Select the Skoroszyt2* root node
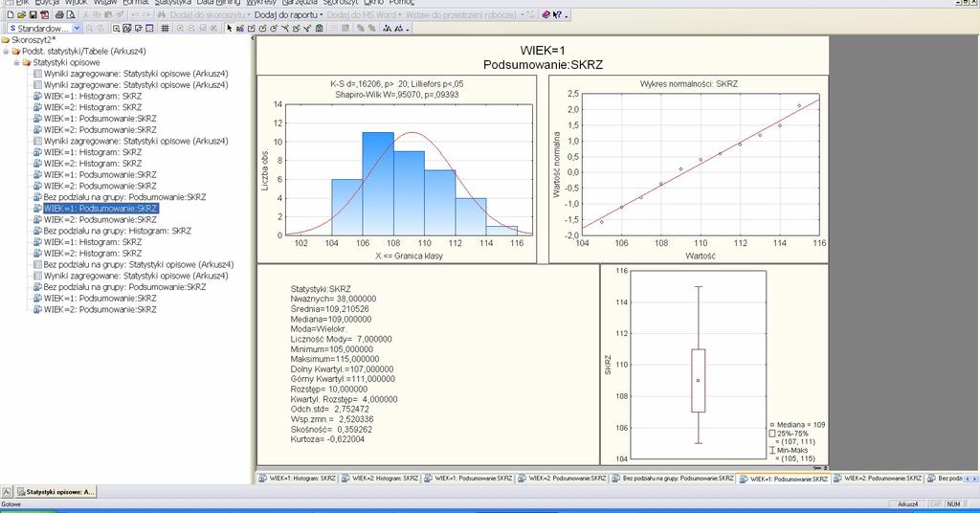This screenshot has height=513, width=980. coord(33,40)
